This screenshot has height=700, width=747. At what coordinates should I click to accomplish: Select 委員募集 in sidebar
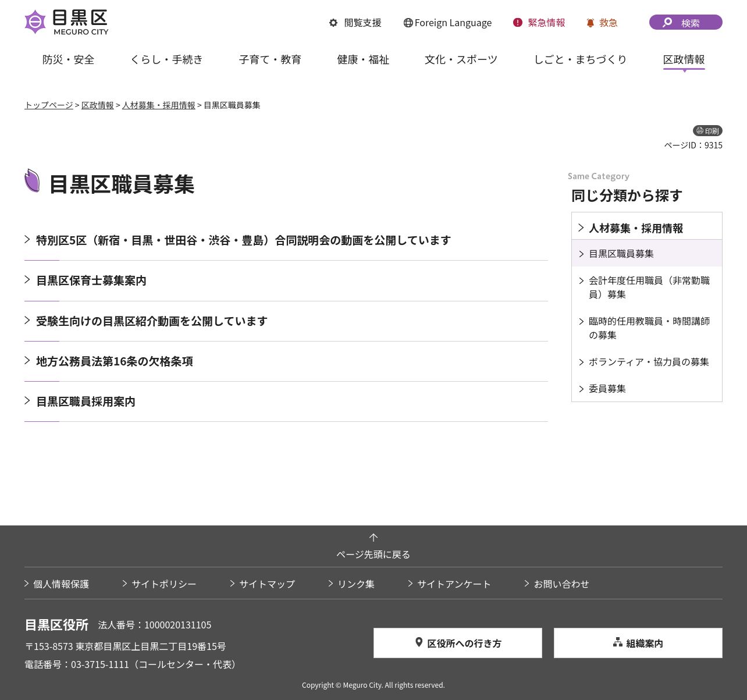tap(607, 389)
